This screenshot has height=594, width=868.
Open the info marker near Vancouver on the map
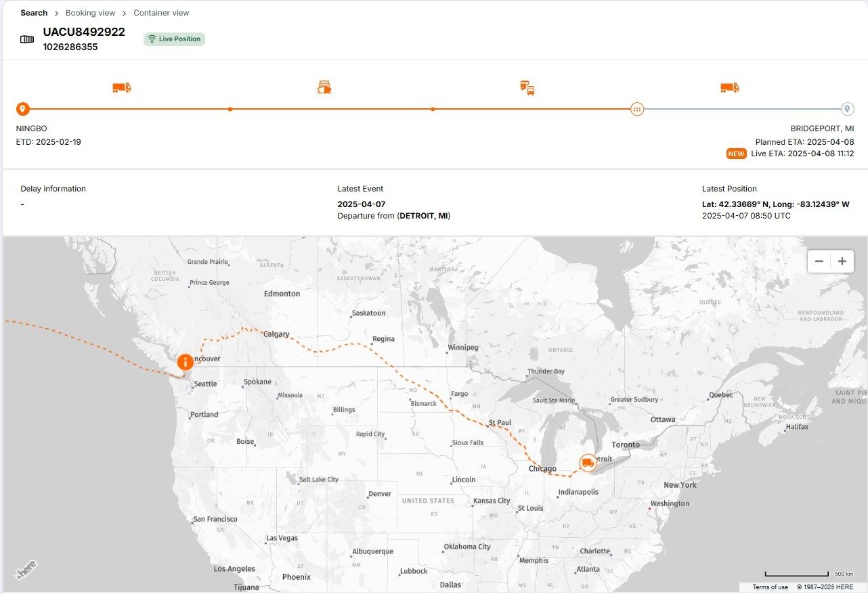[184, 362]
